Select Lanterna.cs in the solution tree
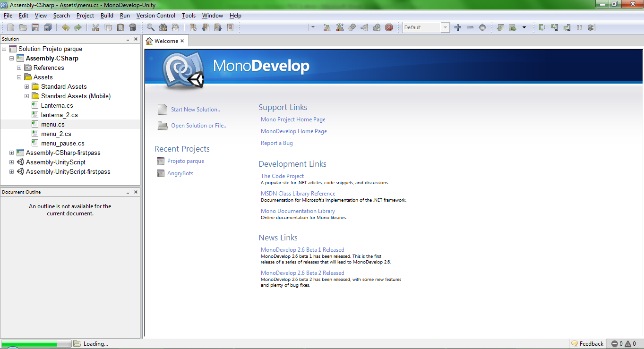The width and height of the screenshot is (644, 349). [x=57, y=105]
